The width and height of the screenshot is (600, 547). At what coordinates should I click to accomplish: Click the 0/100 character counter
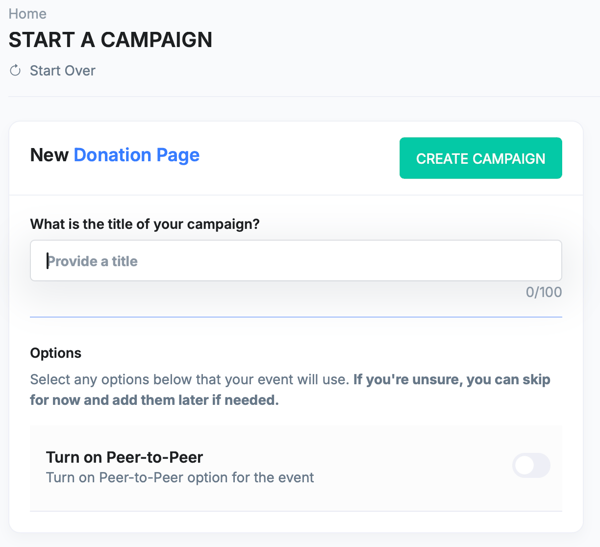(544, 293)
